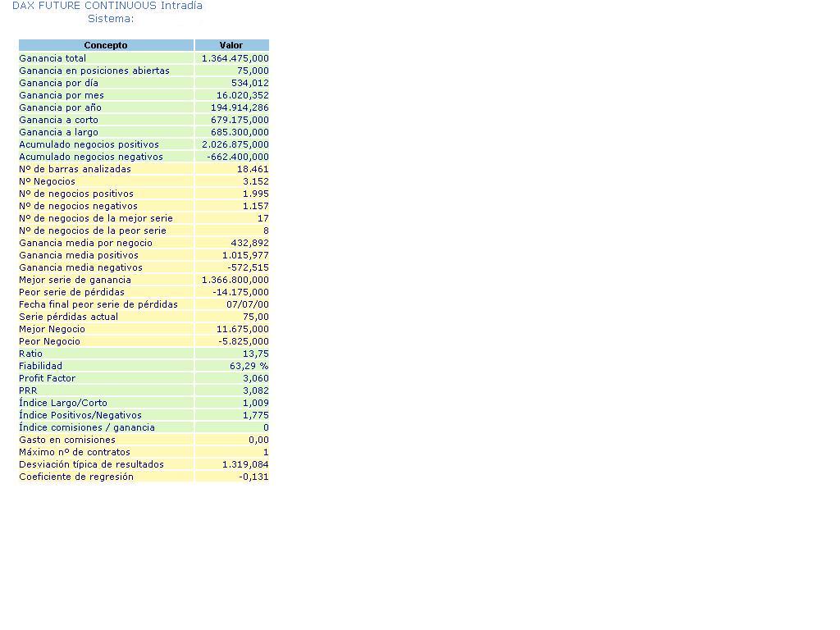Select value -662.400,000
The height and width of the screenshot is (630, 840).
point(238,157)
